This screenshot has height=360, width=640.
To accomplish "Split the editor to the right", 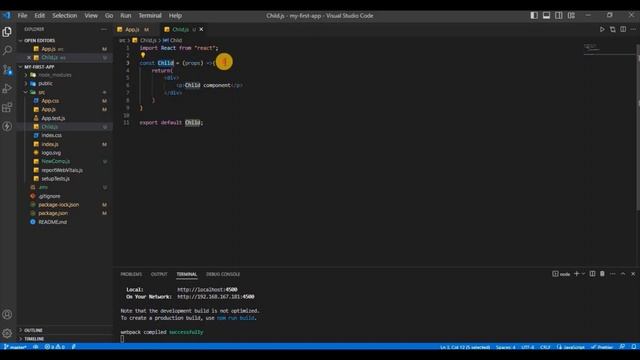I will coord(623,29).
